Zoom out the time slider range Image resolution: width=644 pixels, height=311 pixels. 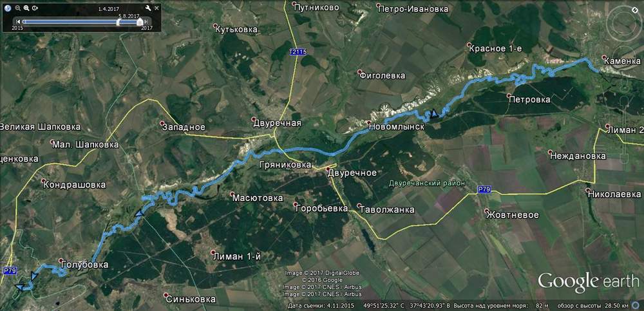coord(18,8)
